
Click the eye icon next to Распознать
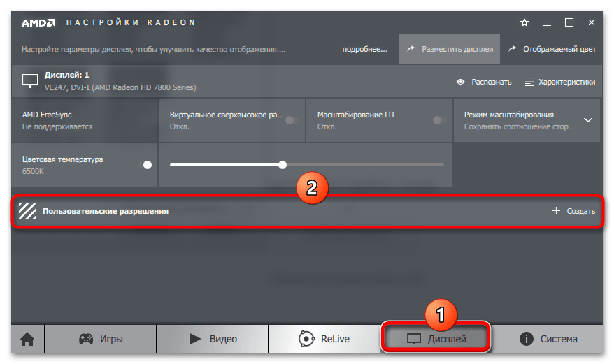click(x=460, y=82)
